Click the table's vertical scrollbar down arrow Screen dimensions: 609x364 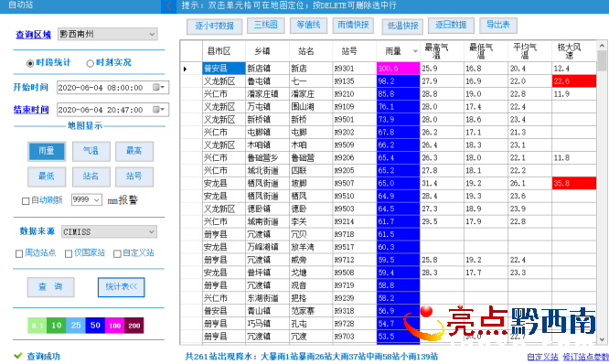602,339
